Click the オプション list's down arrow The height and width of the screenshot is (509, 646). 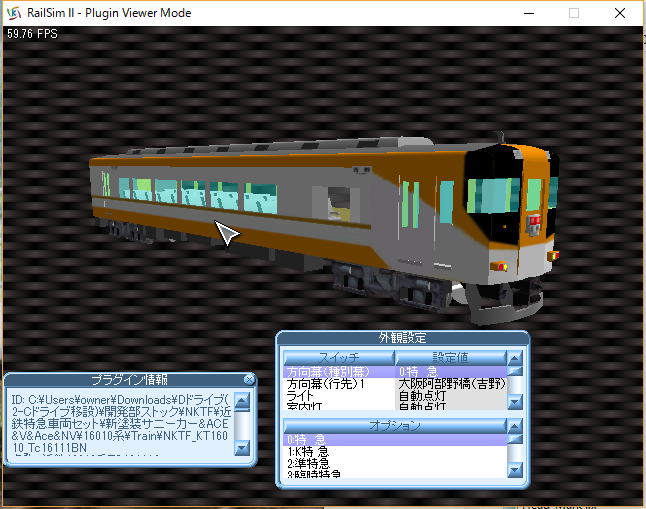(x=515, y=470)
